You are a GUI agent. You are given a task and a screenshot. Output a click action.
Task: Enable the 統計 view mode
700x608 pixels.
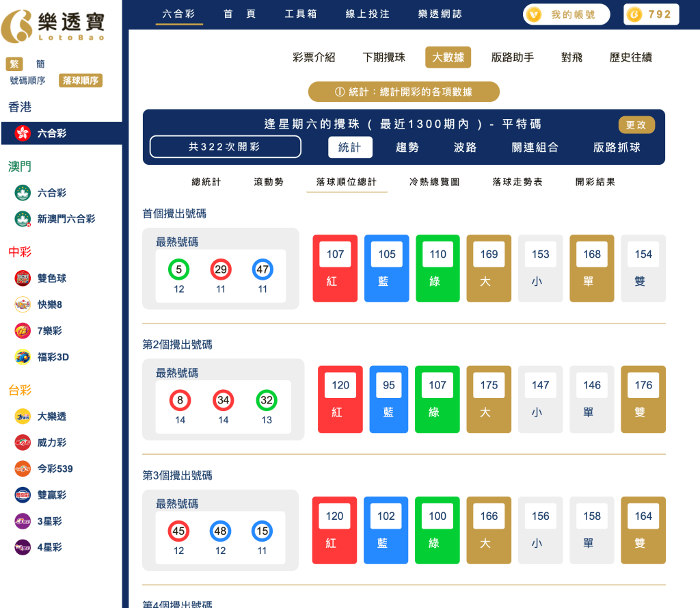[x=349, y=147]
